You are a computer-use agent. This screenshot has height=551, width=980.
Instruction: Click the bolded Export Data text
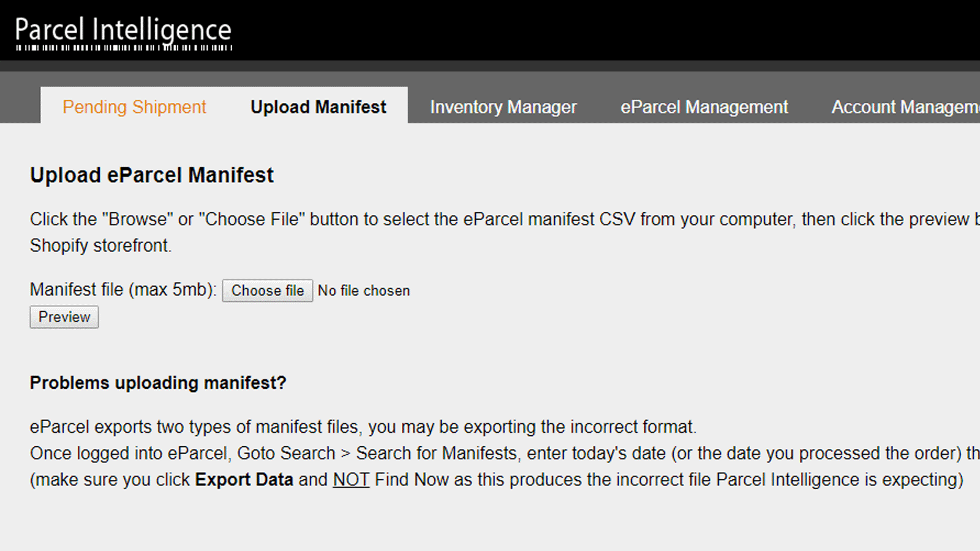point(243,479)
